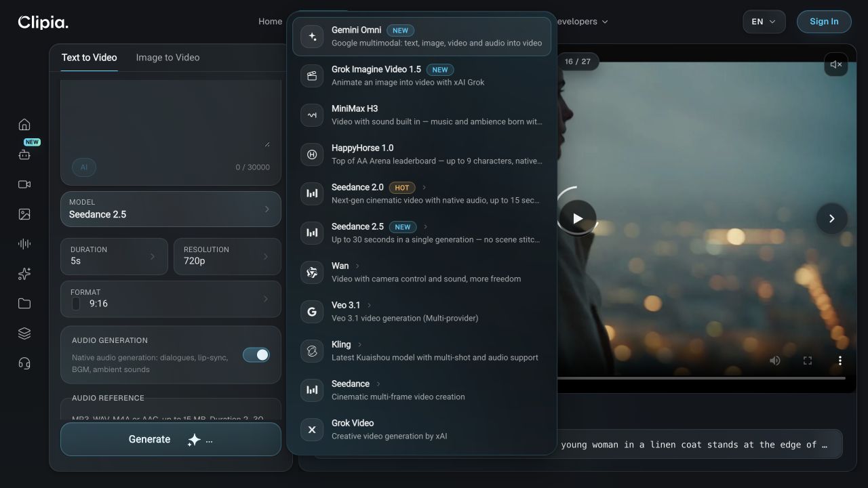
Task: Go to Home in top navigation
Action: (x=270, y=22)
